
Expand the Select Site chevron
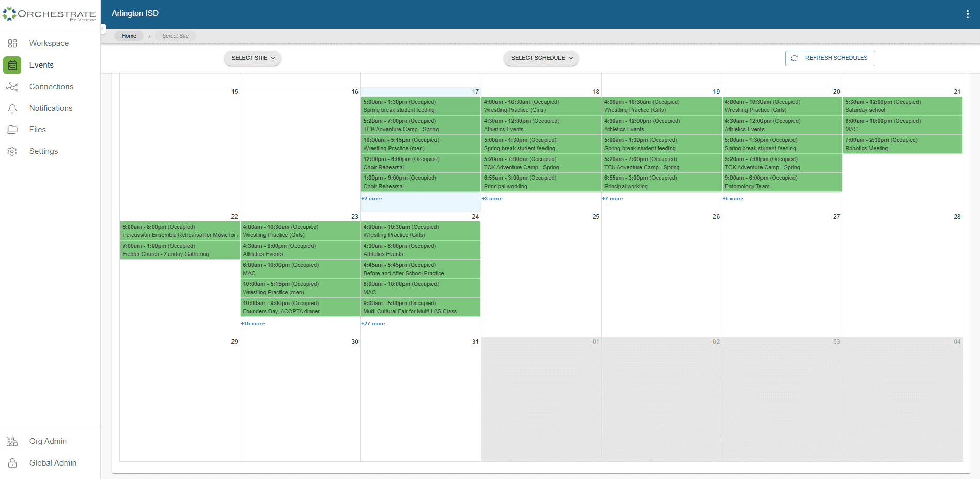(274, 58)
